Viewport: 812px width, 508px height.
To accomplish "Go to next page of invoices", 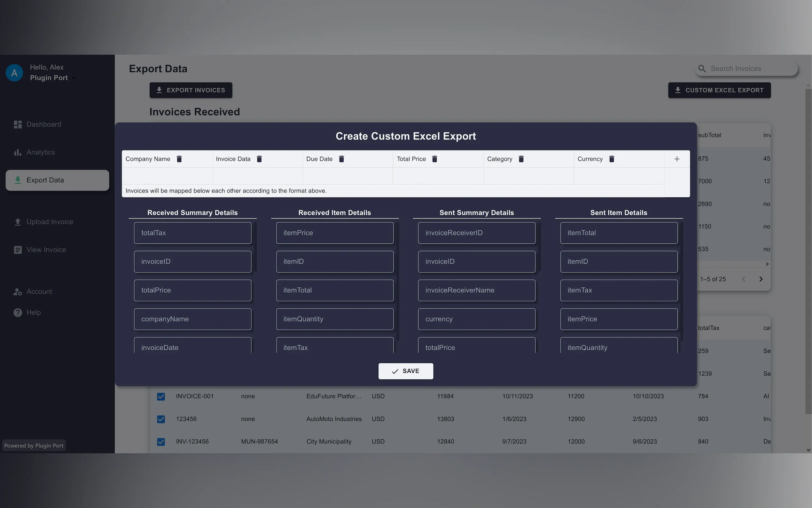I will tap(761, 279).
